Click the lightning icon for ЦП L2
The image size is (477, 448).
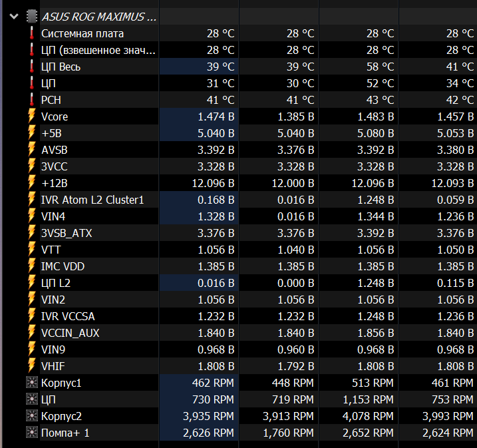pos(32,283)
